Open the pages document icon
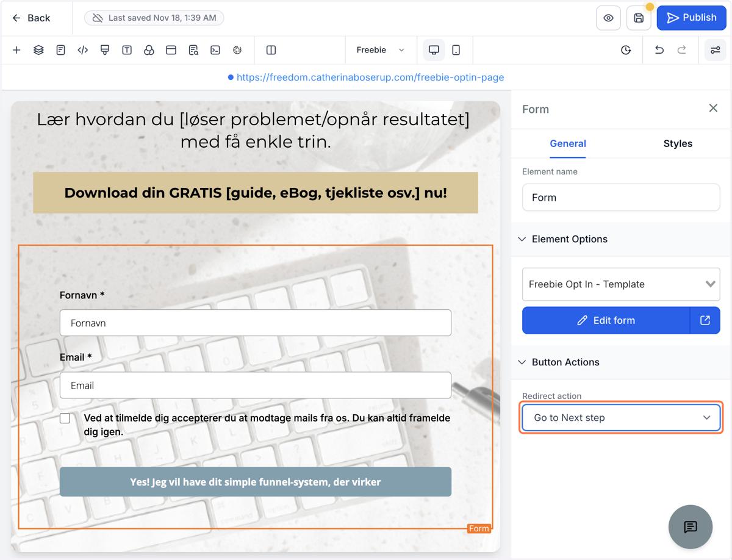 tap(60, 50)
